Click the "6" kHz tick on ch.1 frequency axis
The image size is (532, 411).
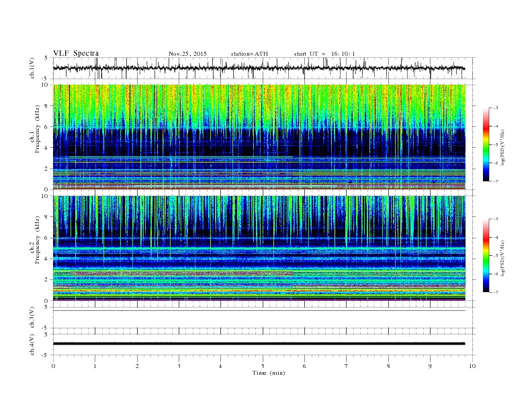(47, 127)
